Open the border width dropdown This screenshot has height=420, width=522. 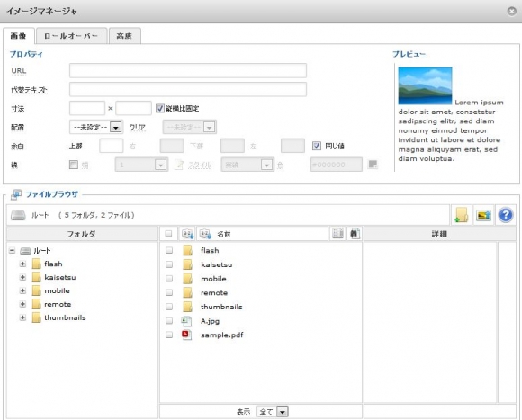[x=141, y=165]
